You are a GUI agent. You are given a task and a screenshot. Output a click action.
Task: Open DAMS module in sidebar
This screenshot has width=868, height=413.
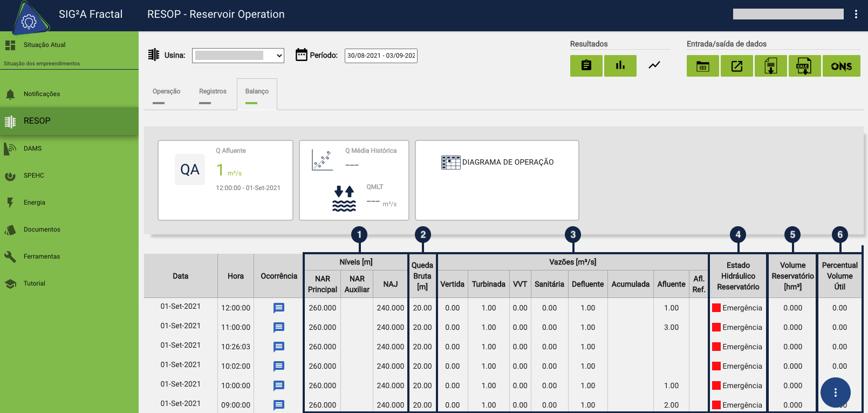pos(32,148)
